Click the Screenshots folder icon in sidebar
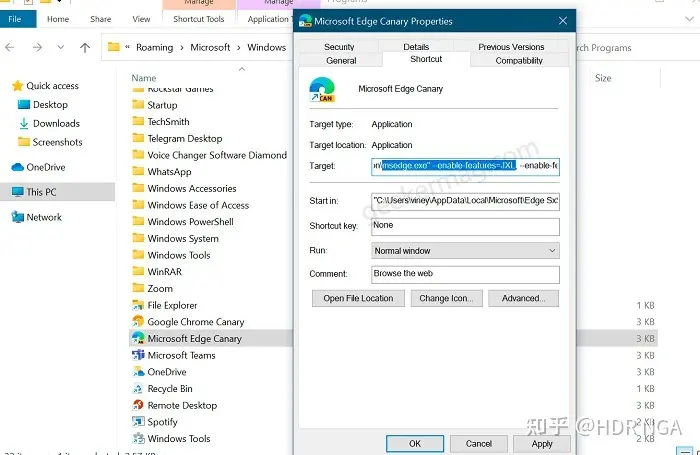This screenshot has width=700, height=455. (x=23, y=142)
